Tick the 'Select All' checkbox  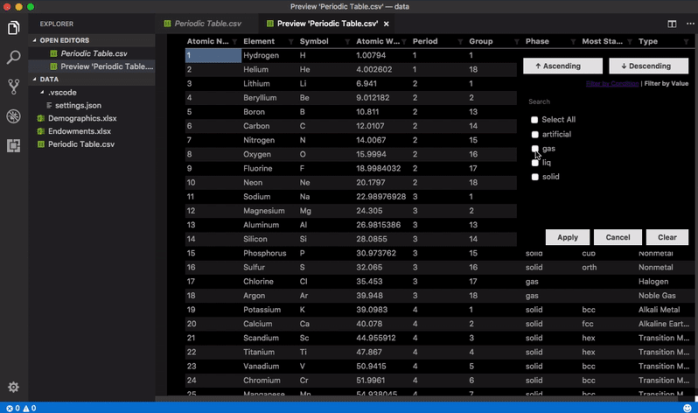click(535, 120)
